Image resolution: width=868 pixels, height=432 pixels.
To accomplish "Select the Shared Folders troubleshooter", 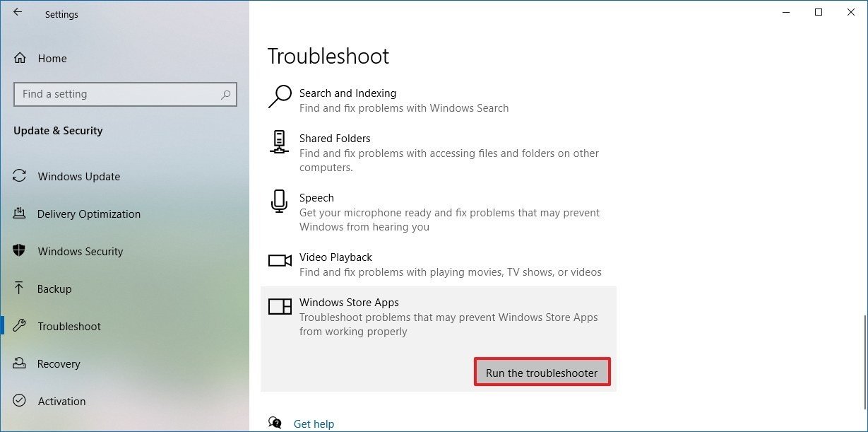I will (x=439, y=153).
